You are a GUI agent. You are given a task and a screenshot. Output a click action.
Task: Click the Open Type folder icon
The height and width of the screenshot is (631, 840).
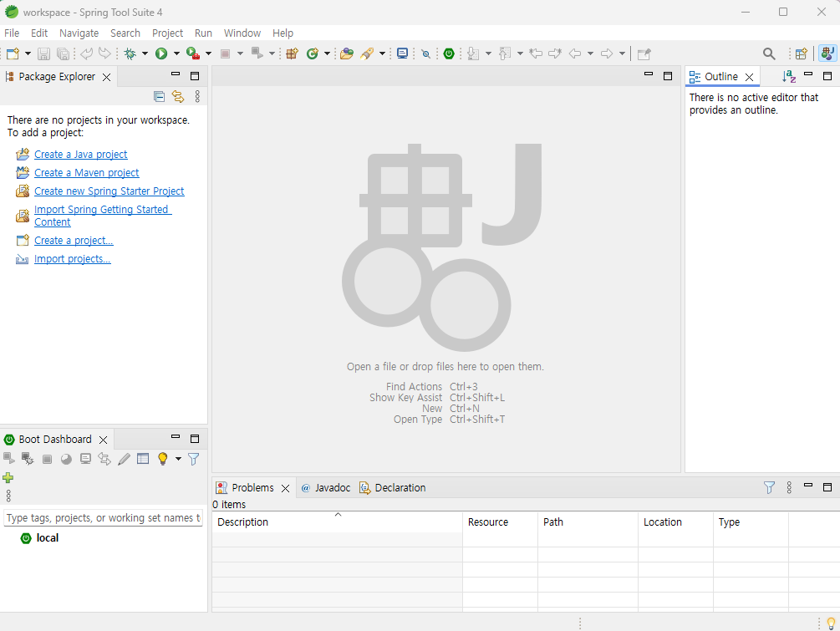[x=347, y=53]
